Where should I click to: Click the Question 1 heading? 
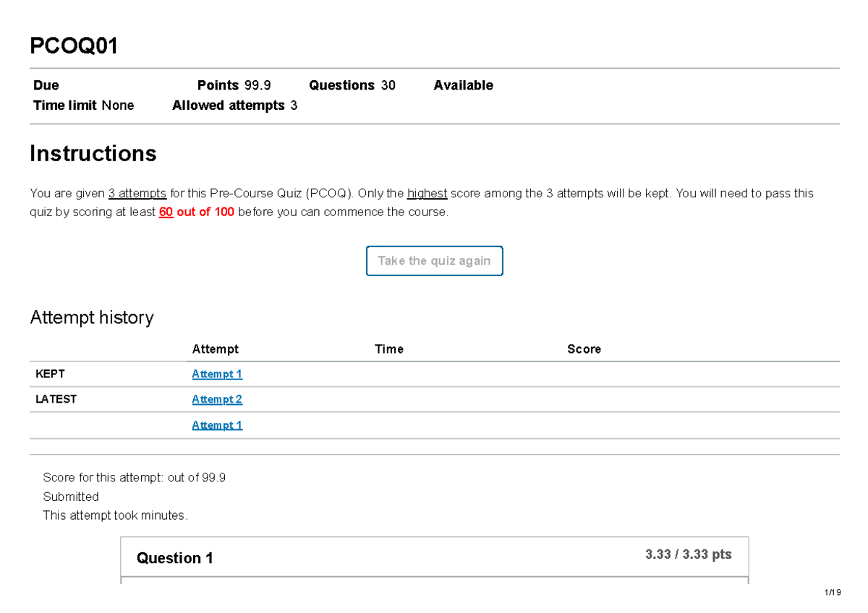click(x=175, y=559)
